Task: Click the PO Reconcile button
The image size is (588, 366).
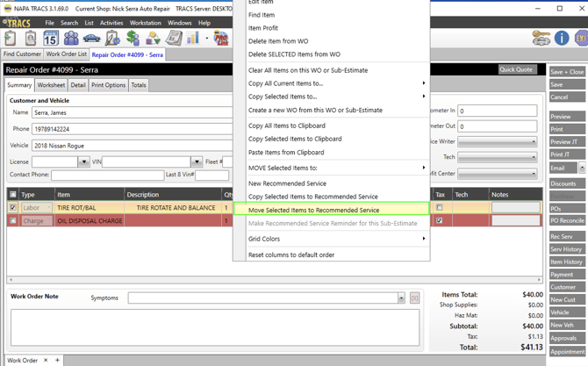Action: [x=567, y=220]
